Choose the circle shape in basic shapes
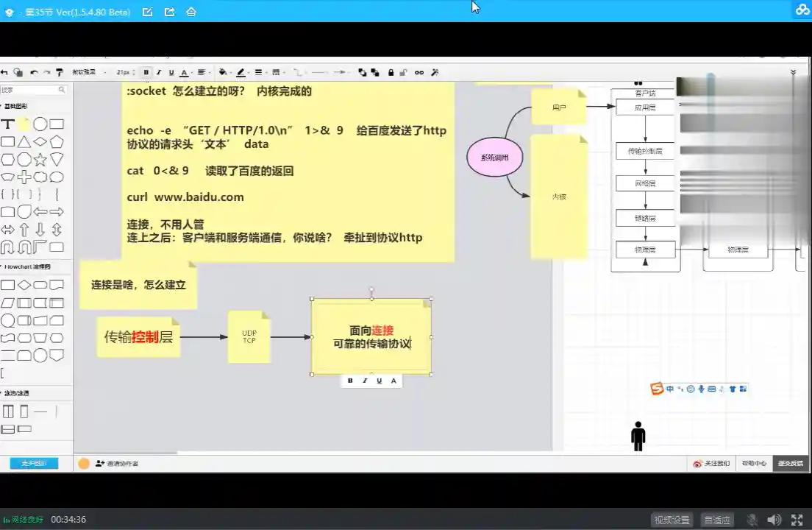 tap(40, 124)
